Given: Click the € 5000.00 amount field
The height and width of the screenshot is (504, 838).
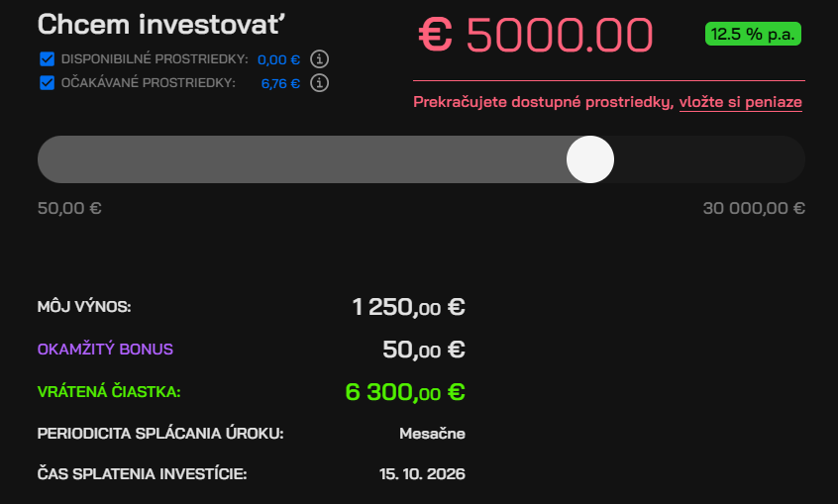Looking at the screenshot, I should [536, 36].
